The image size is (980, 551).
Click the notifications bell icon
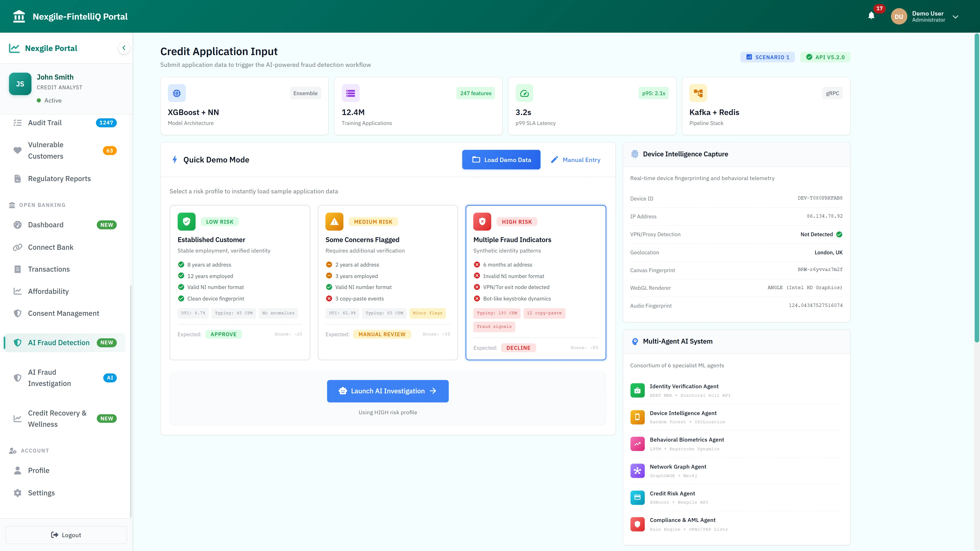872,16
